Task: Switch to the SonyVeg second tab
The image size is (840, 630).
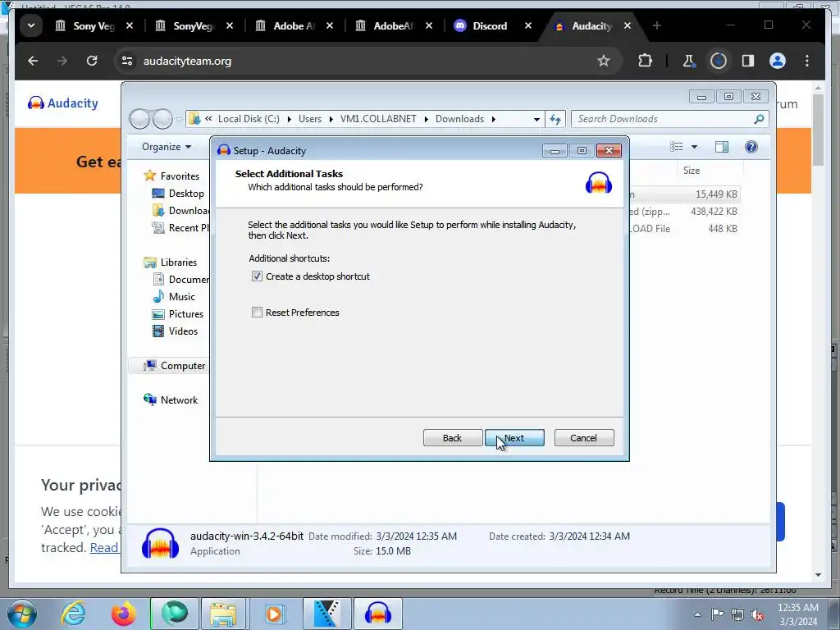Action: click(194, 25)
